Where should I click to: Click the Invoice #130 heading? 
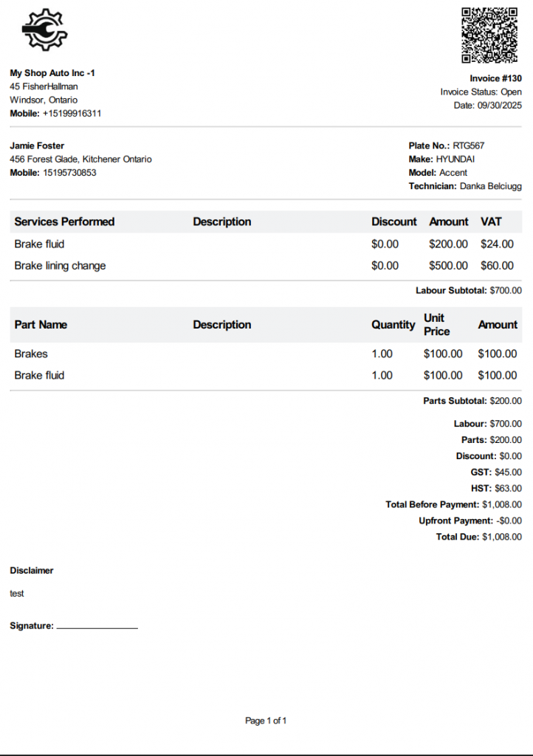click(495, 78)
